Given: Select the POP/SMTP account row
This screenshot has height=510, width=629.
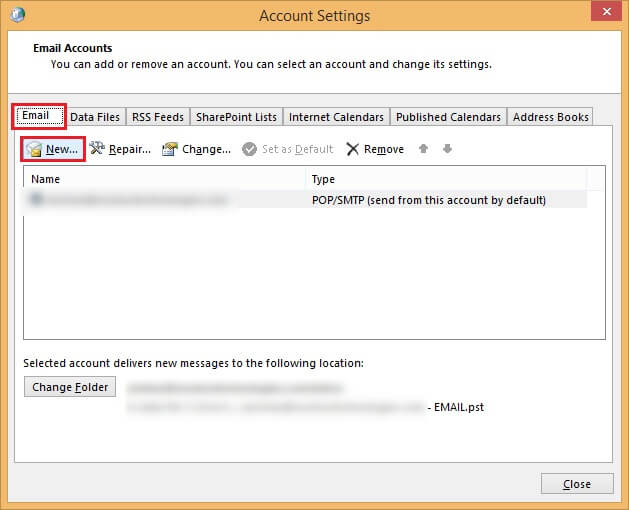Looking at the screenshot, I should (x=306, y=199).
